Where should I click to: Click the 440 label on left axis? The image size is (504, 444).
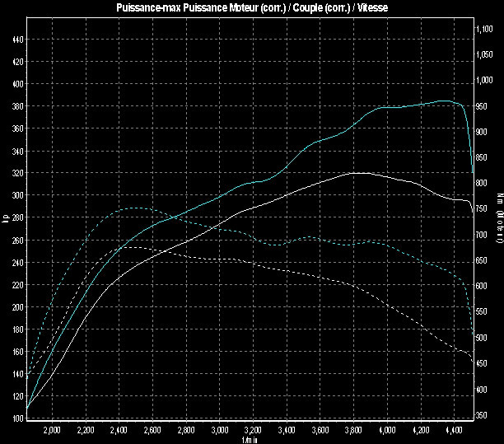(x=17, y=40)
